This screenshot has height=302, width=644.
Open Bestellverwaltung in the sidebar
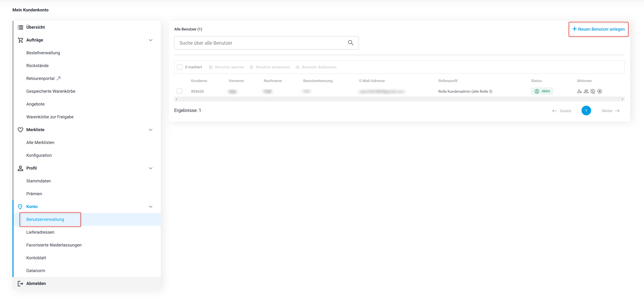pos(43,53)
